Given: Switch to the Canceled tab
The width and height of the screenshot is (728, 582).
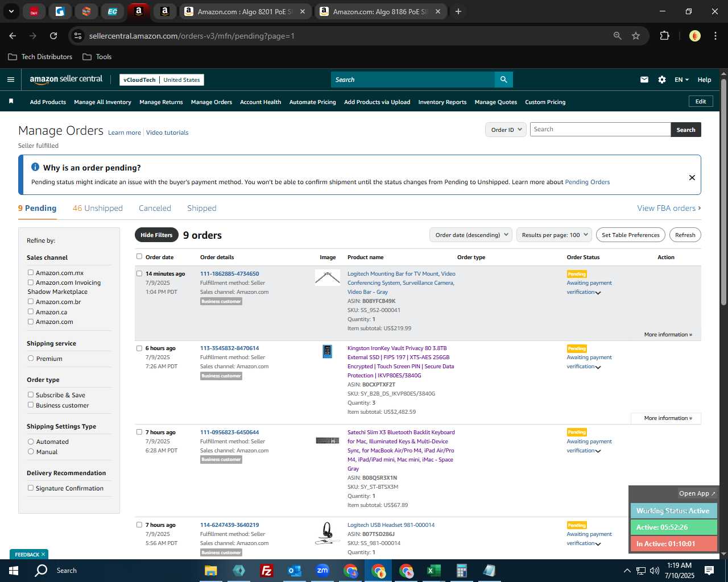Looking at the screenshot, I should (x=155, y=208).
